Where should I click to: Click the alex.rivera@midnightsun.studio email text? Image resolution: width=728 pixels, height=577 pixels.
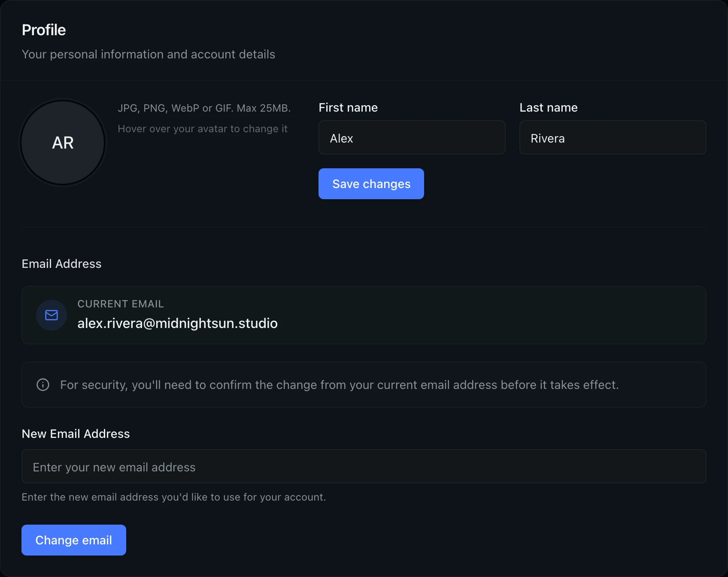[177, 323]
